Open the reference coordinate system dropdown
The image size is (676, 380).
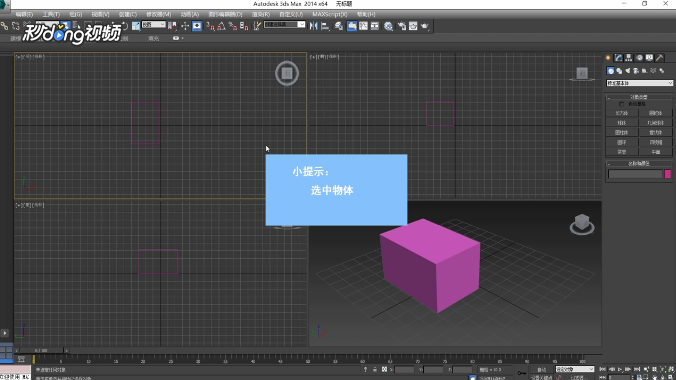coord(153,25)
